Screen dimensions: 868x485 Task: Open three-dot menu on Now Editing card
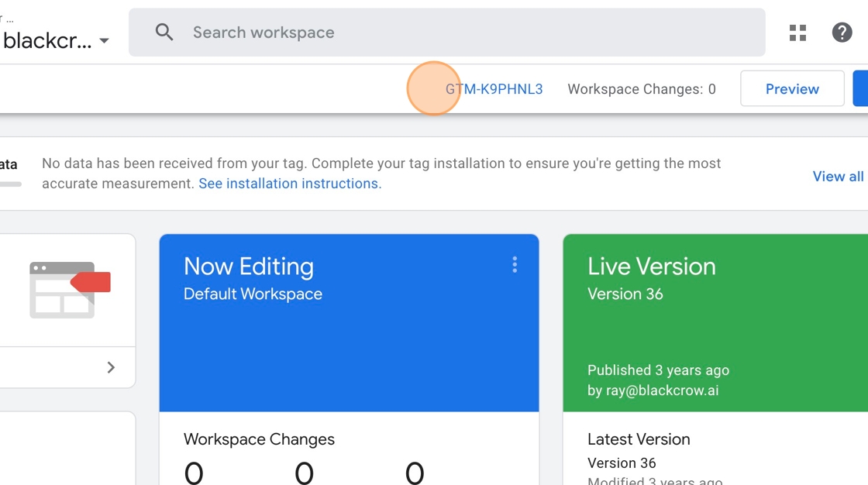pyautogui.click(x=515, y=265)
